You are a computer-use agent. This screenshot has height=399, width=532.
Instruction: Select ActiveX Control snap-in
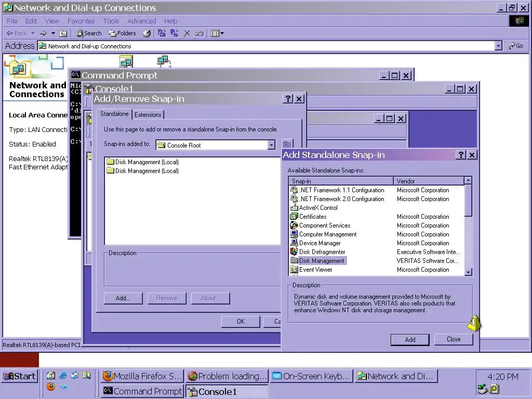click(x=314, y=208)
